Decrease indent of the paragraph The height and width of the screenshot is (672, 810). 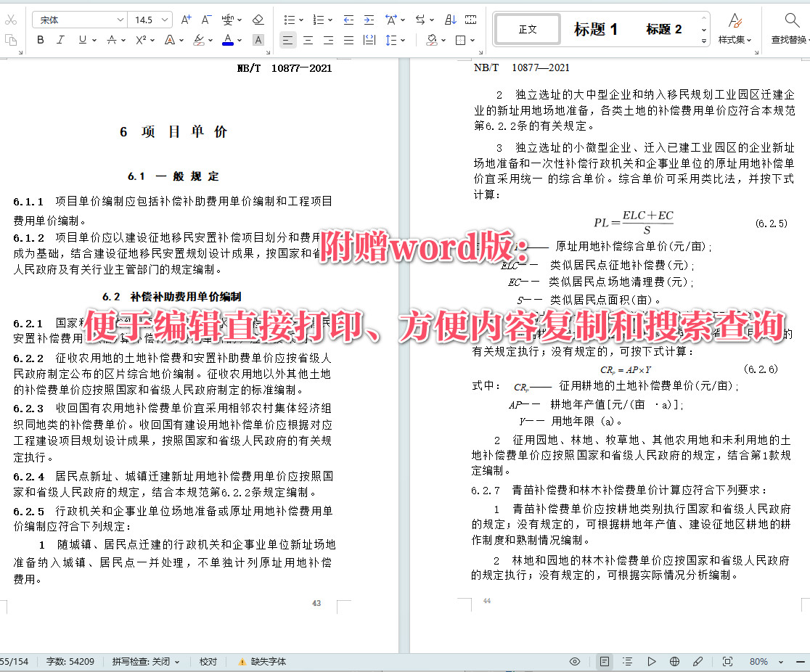coord(348,20)
